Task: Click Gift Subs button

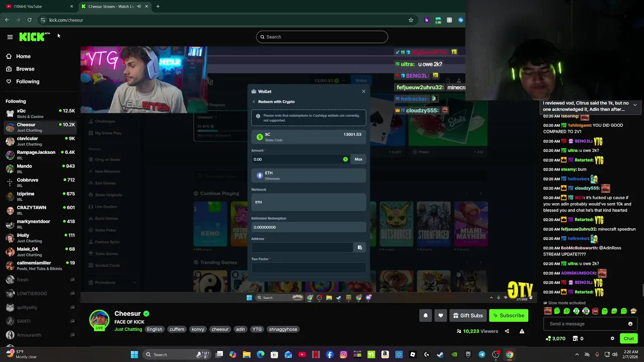Action: pyautogui.click(x=468, y=316)
